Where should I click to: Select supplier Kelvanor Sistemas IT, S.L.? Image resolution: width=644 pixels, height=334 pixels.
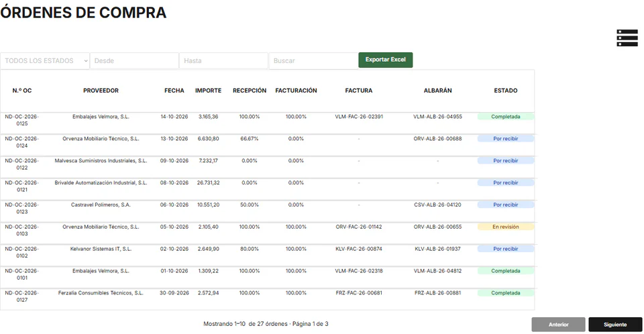click(x=101, y=249)
